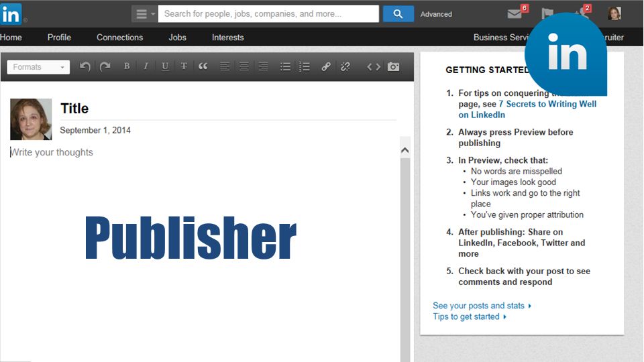The height and width of the screenshot is (362, 644).
Task: Click the blue search magnifier button
Action: point(398,14)
